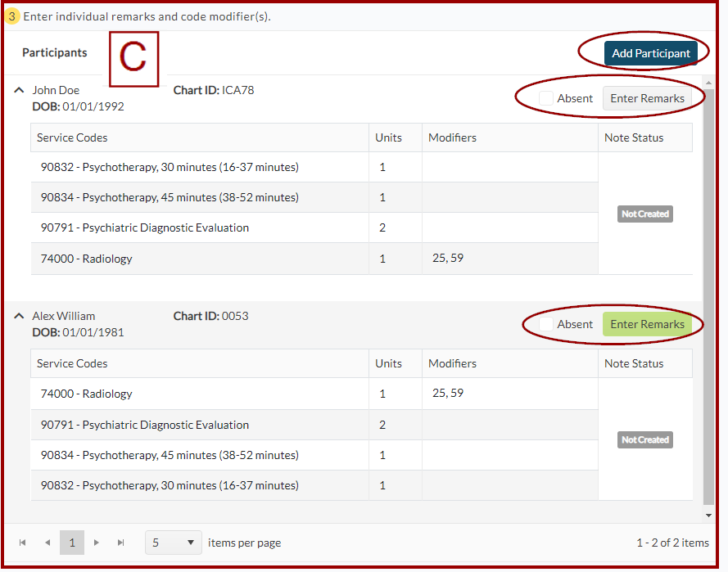Click Alex William's Not Created status badge
Image resolution: width=728 pixels, height=572 pixels.
pyautogui.click(x=644, y=439)
